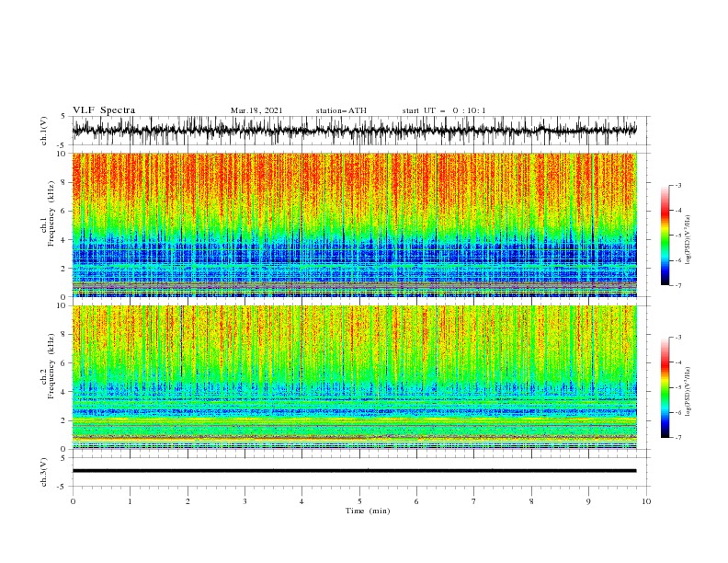Click the ch.1 color scale bar

tap(665, 236)
